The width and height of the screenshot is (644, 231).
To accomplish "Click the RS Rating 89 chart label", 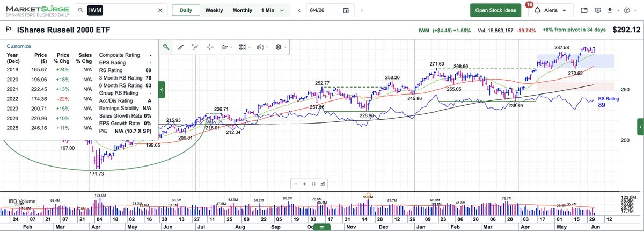I will coord(608,102).
